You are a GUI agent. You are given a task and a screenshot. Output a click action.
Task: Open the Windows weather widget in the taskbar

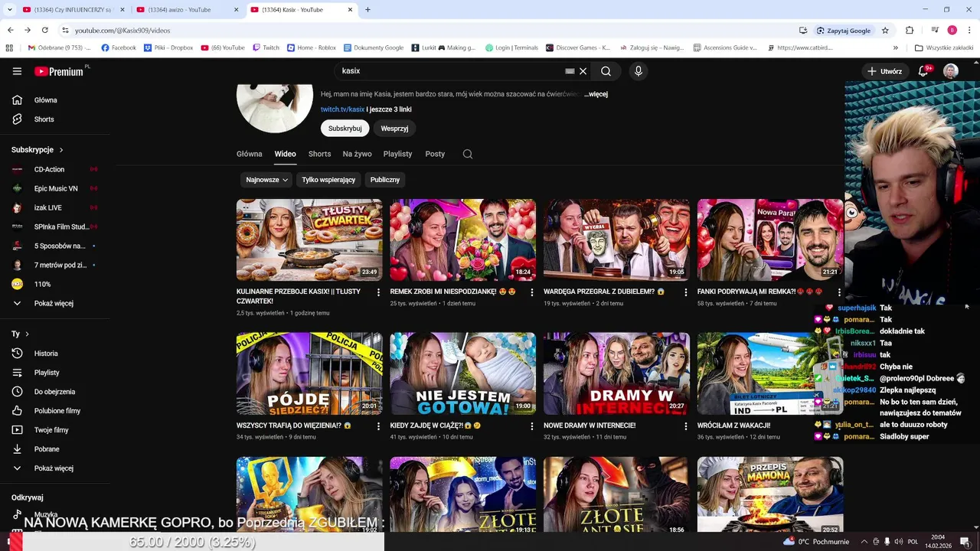pyautogui.click(x=815, y=541)
